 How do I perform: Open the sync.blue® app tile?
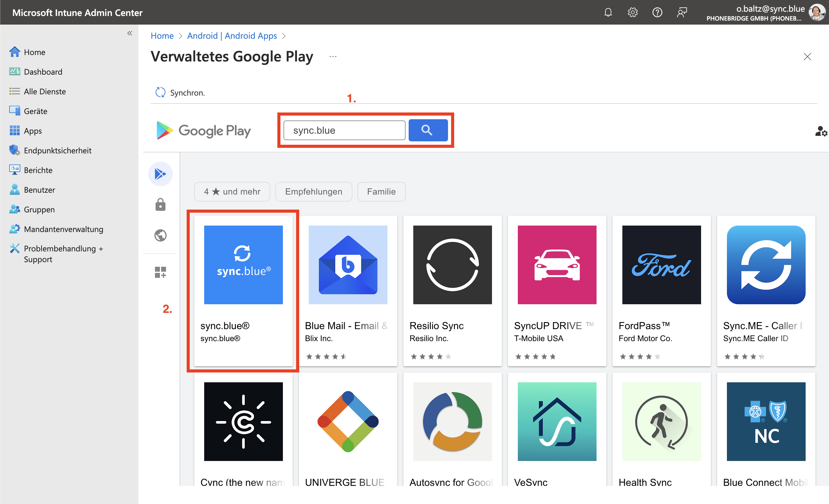click(x=243, y=291)
